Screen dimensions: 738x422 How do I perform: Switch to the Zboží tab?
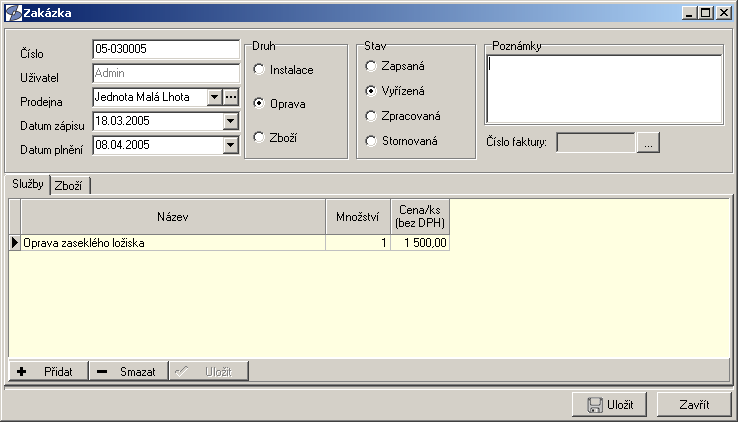point(69,185)
